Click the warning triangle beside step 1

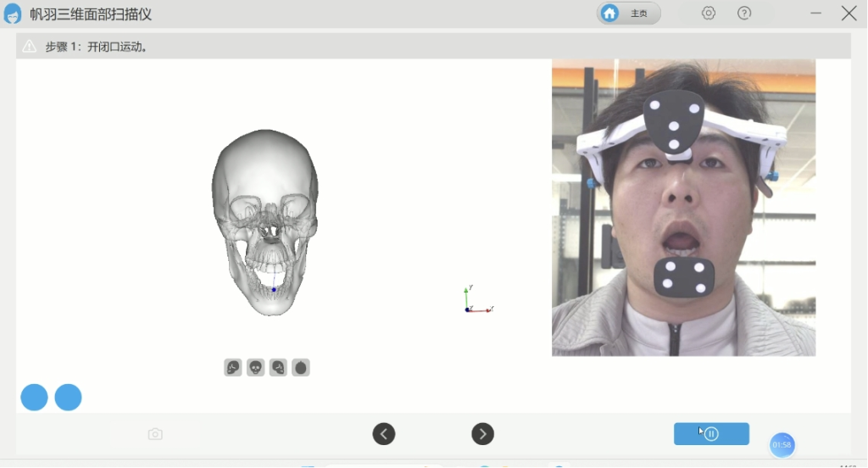pyautogui.click(x=30, y=47)
